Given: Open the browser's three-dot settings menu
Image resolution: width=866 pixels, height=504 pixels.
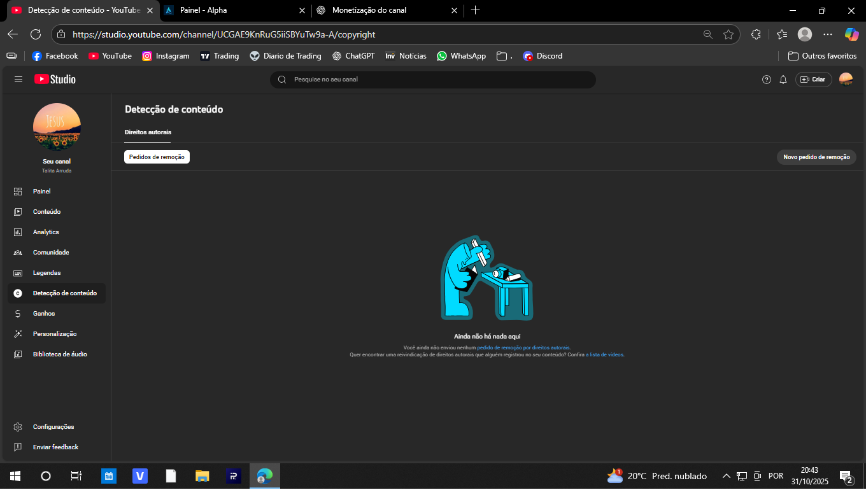Looking at the screenshot, I should click(x=827, y=34).
